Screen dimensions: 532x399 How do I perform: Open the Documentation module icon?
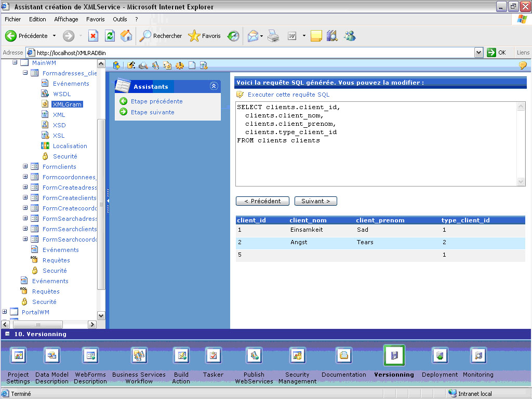343,356
